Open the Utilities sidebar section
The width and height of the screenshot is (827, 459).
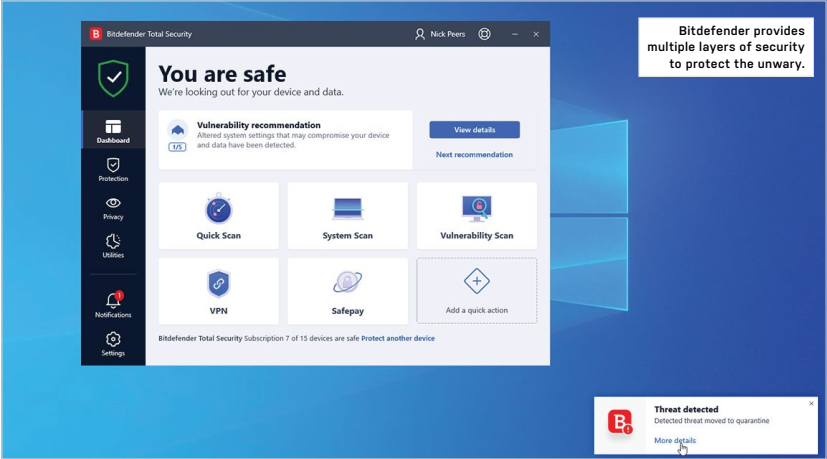coord(113,246)
